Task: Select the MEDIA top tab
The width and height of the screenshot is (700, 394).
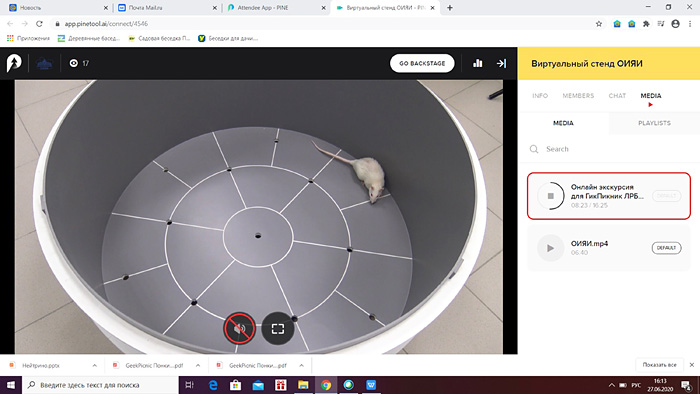Action: (651, 95)
